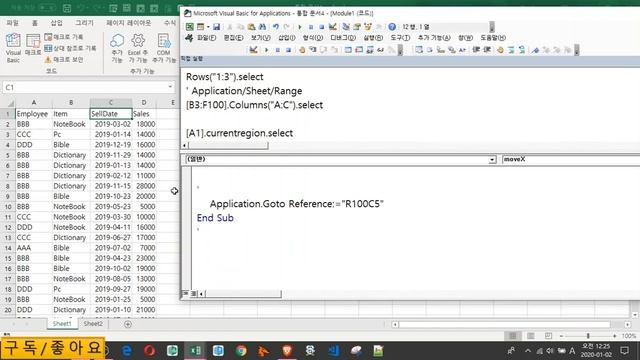Expand the Object (일반) combo box
This screenshot has height=360, width=640.
(x=492, y=160)
